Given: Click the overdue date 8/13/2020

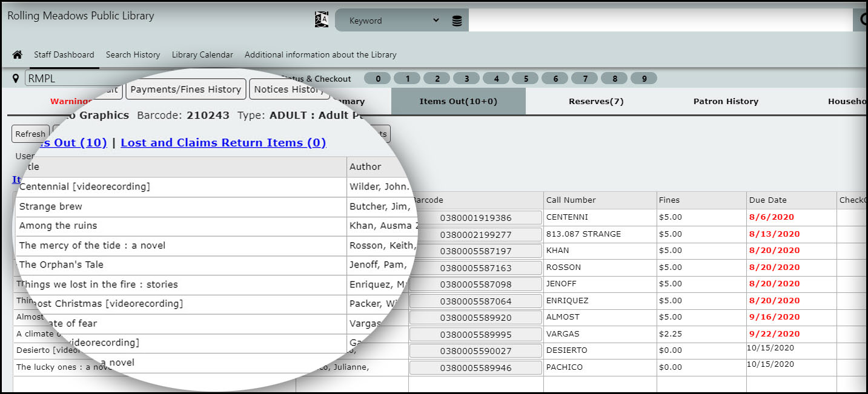Looking at the screenshot, I should click(x=774, y=234).
